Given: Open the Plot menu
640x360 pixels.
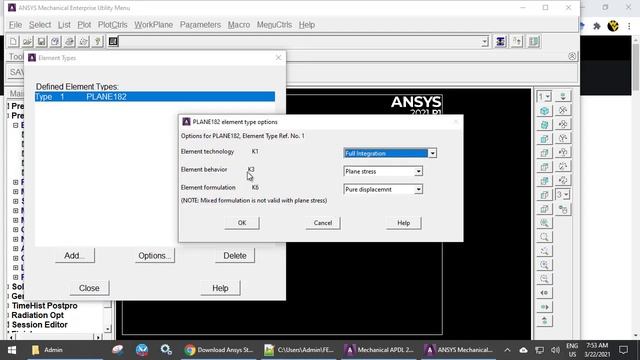Looking at the screenshot, I should click(x=84, y=25).
